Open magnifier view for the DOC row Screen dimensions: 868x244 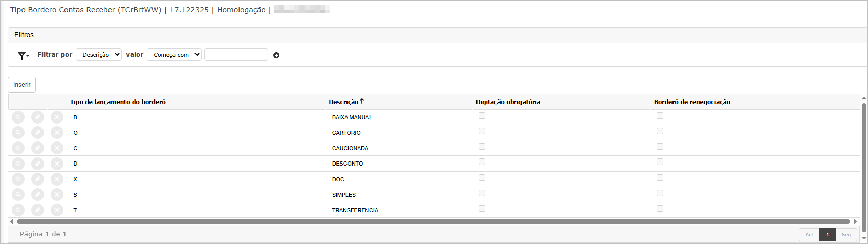(18, 179)
